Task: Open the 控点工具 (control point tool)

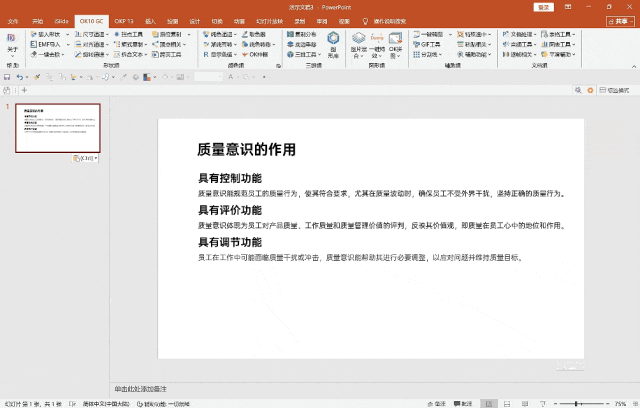Action: [x=129, y=34]
